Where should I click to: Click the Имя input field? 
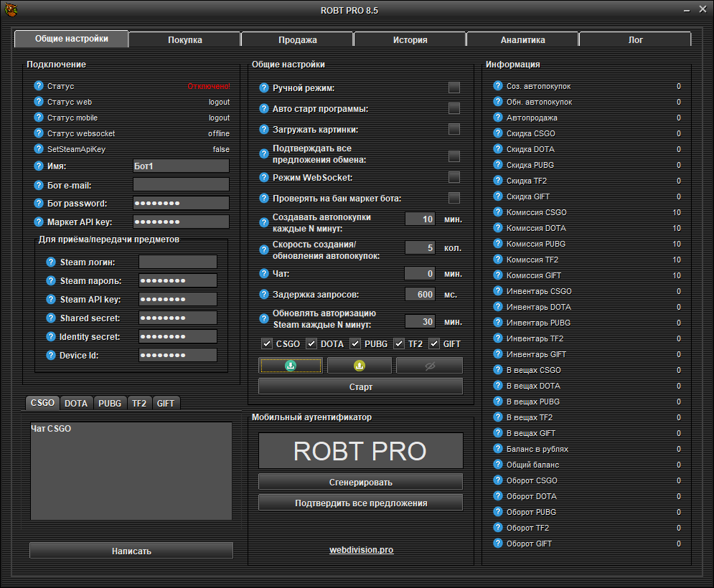pos(181,166)
